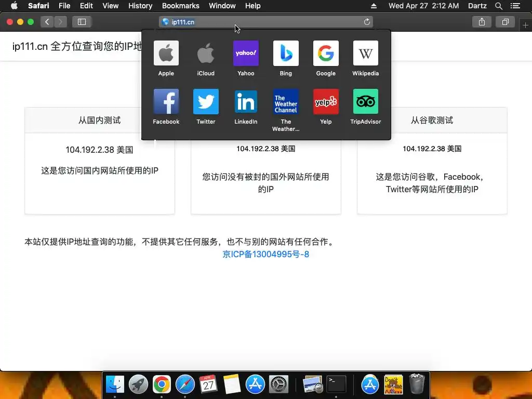
Task: Open The Weather Channel favorite tile
Action: [286, 101]
